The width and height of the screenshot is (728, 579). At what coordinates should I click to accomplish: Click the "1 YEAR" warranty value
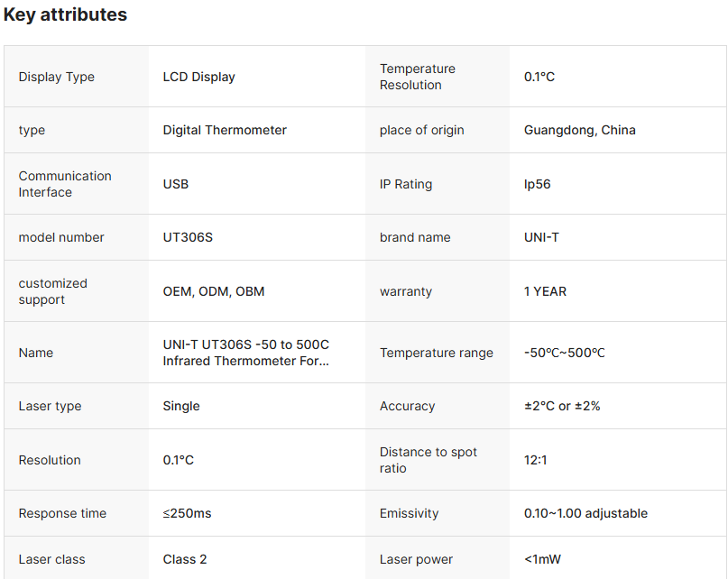point(545,291)
